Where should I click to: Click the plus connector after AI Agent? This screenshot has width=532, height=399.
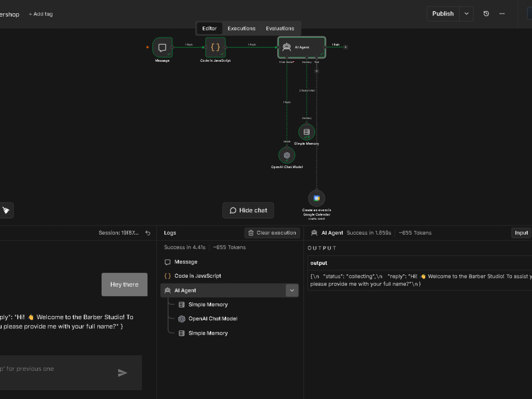pyautogui.click(x=345, y=47)
